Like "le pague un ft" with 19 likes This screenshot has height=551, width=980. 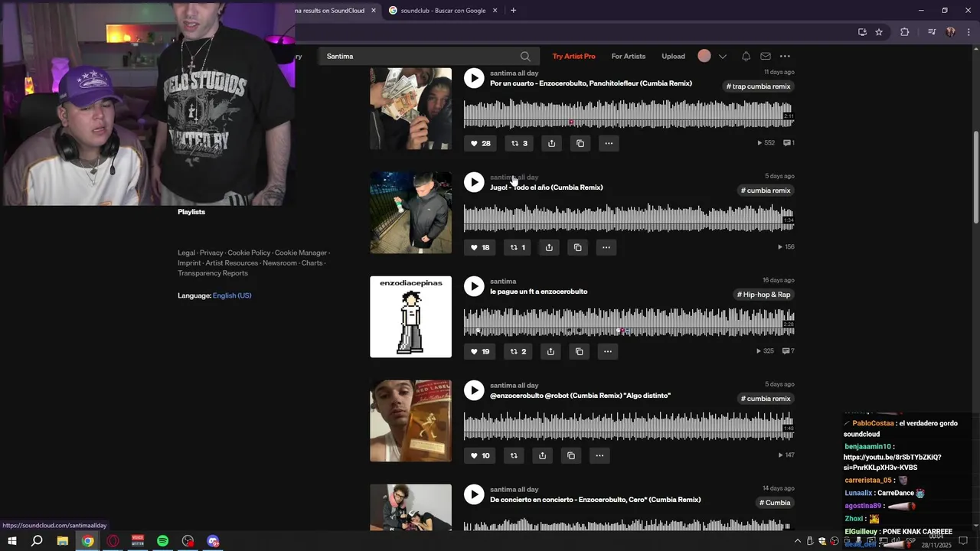pyautogui.click(x=480, y=351)
